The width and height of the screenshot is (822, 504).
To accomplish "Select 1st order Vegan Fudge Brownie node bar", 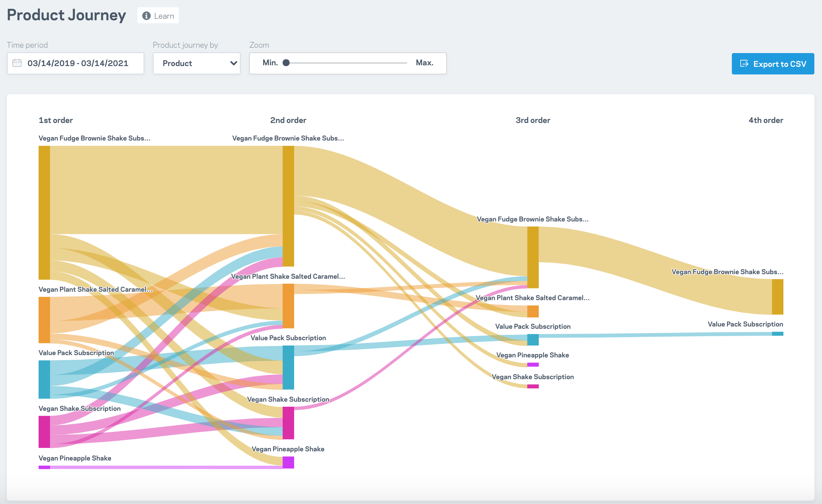I will 44,212.
